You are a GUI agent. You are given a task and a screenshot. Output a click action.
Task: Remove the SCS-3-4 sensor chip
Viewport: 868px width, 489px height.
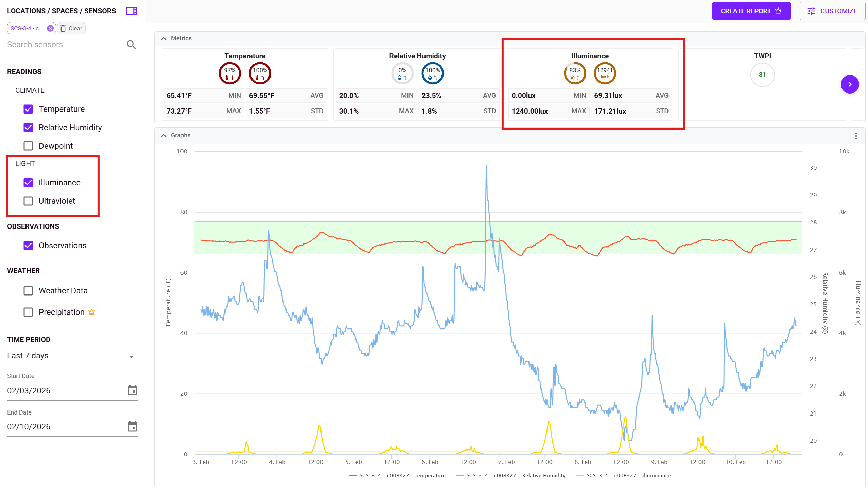[x=50, y=28]
